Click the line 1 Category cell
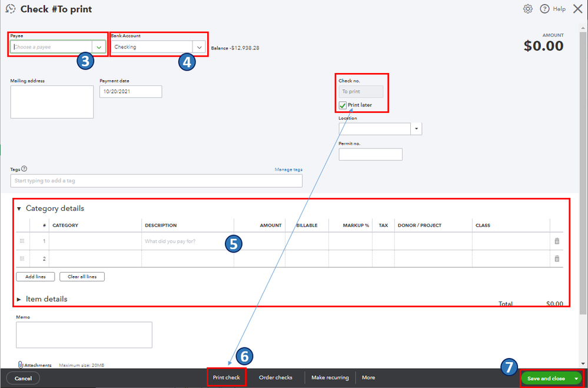This screenshot has width=588, height=388. tap(95, 241)
